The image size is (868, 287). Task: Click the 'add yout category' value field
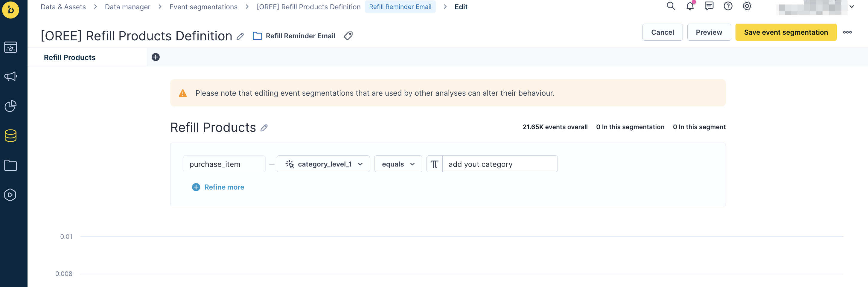[x=500, y=164]
